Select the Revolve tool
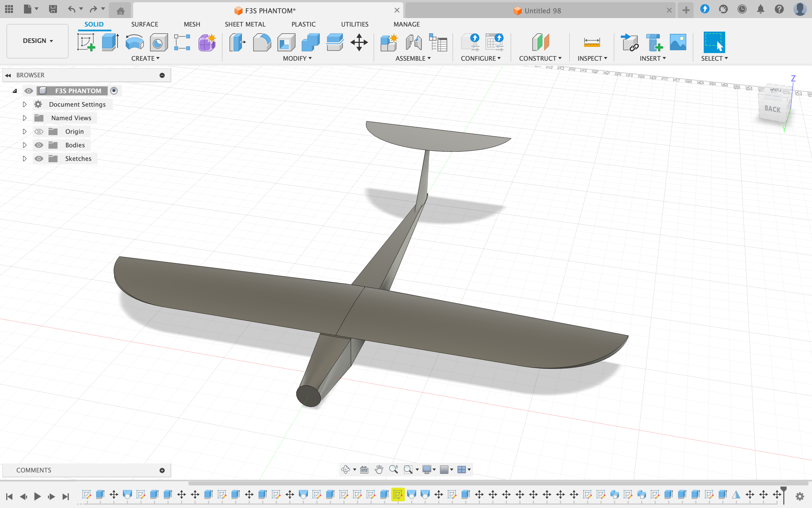 [134, 42]
